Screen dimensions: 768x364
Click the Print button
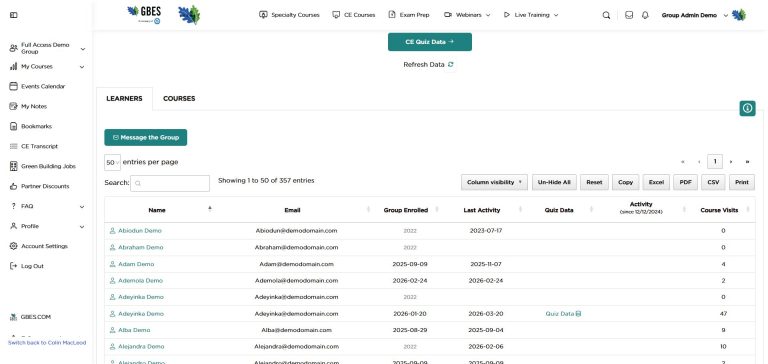pyautogui.click(x=742, y=182)
